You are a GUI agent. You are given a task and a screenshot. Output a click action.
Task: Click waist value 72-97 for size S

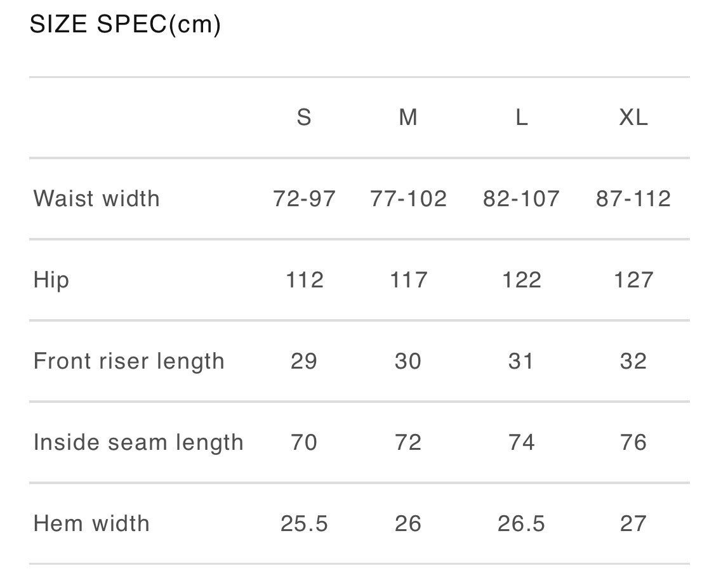[304, 199]
